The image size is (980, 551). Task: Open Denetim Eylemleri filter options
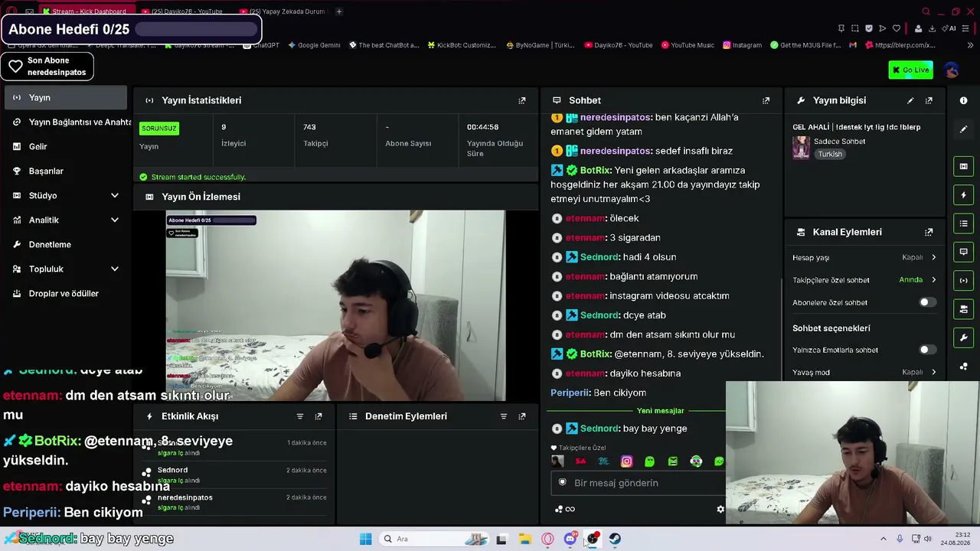tap(504, 416)
